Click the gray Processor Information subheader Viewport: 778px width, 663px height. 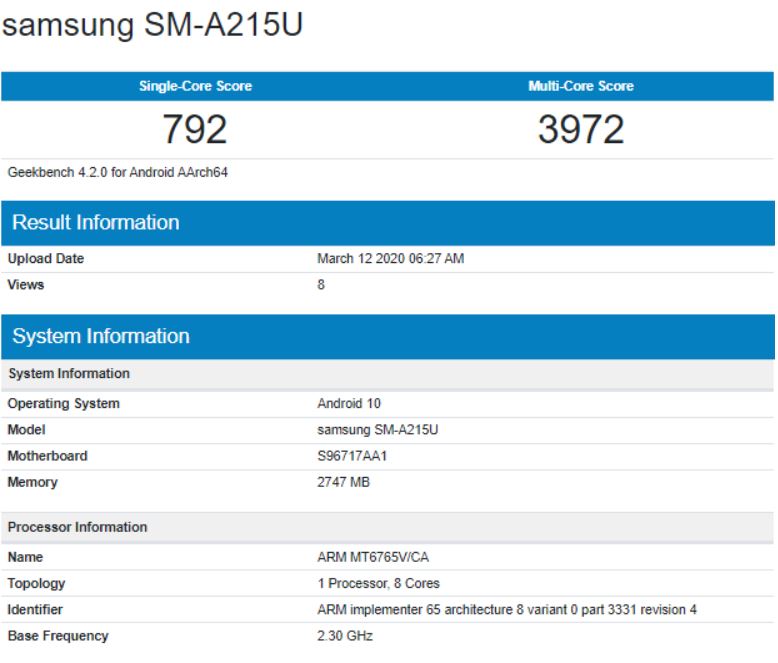[x=78, y=527]
